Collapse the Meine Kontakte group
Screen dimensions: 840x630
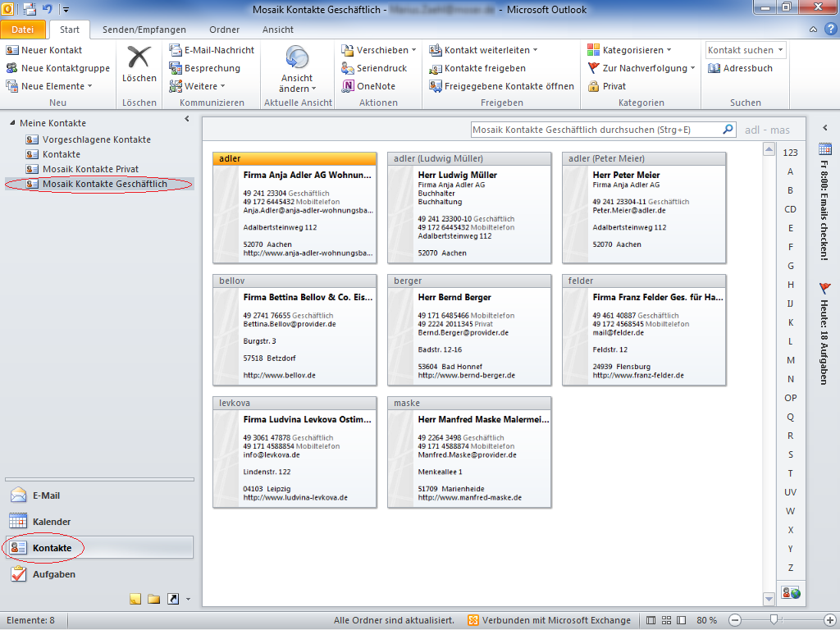click(11, 123)
